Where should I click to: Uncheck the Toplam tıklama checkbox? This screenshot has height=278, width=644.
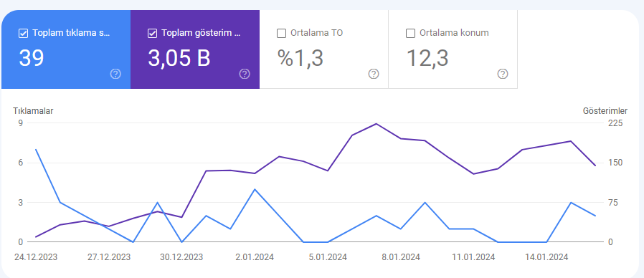tap(24, 34)
